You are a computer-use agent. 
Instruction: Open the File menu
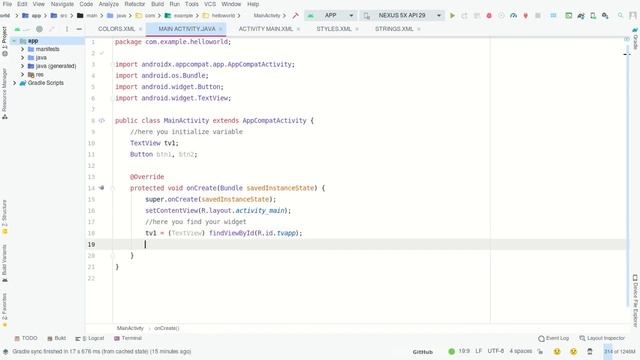pos(7,4)
